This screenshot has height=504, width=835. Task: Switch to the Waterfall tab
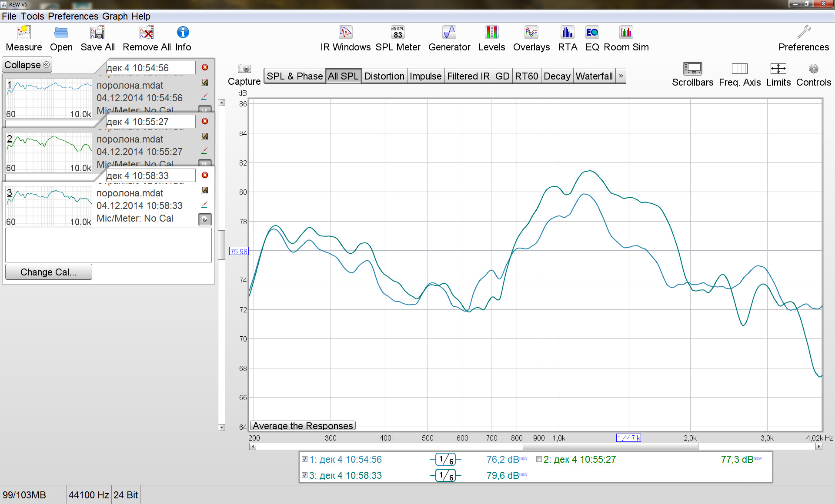(594, 76)
